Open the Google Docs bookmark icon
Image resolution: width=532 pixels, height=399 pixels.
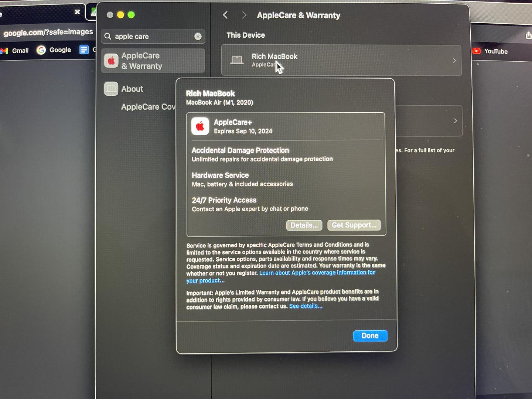pos(84,50)
